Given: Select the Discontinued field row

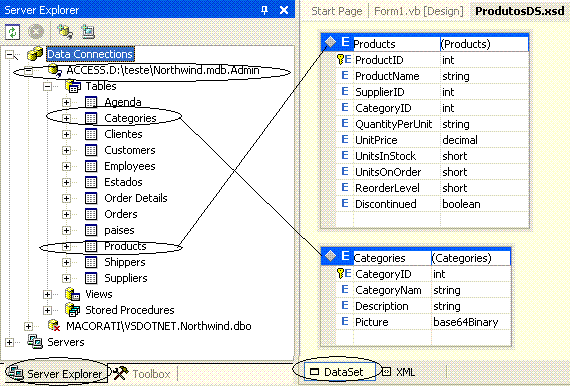Looking at the screenshot, I should coord(433,204).
